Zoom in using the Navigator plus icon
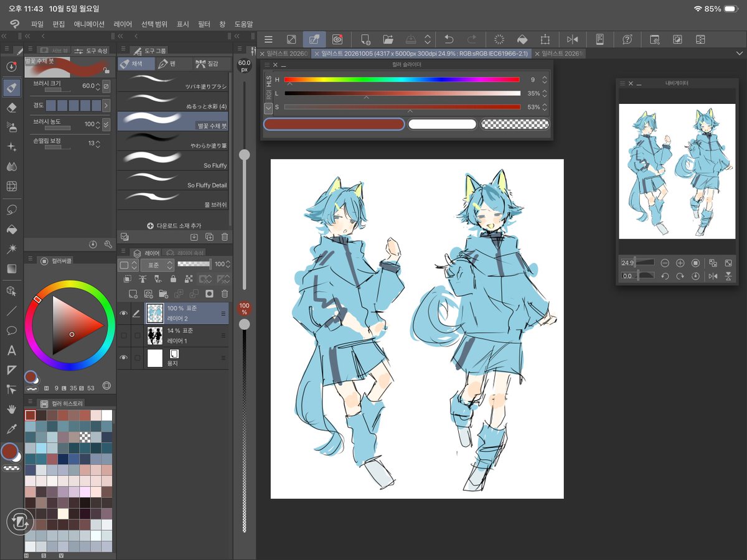 (x=680, y=263)
